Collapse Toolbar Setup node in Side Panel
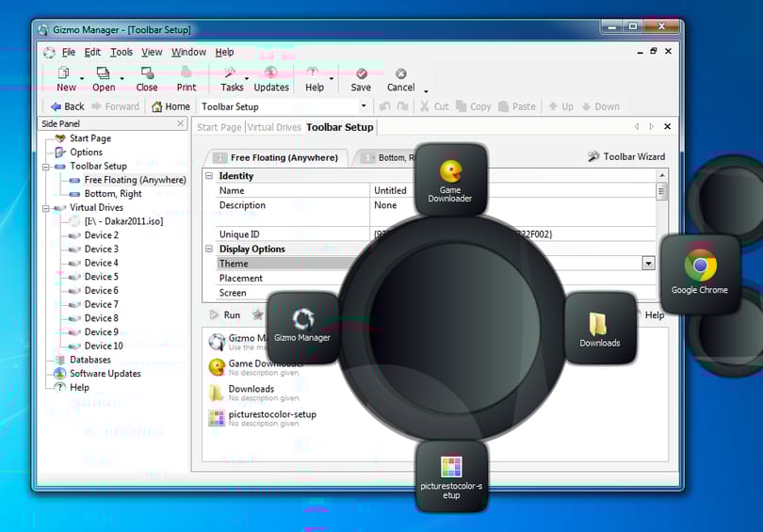 [46, 167]
